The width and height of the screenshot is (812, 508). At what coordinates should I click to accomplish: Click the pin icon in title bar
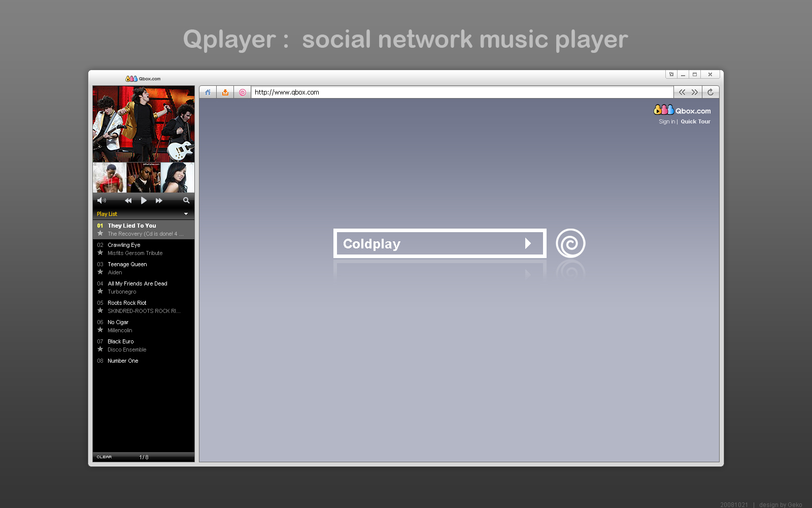click(671, 74)
